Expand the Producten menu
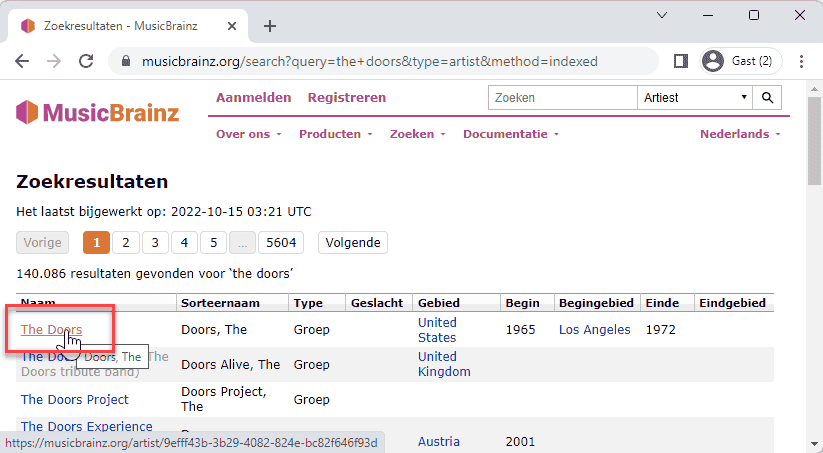823x453 pixels. 335,134
